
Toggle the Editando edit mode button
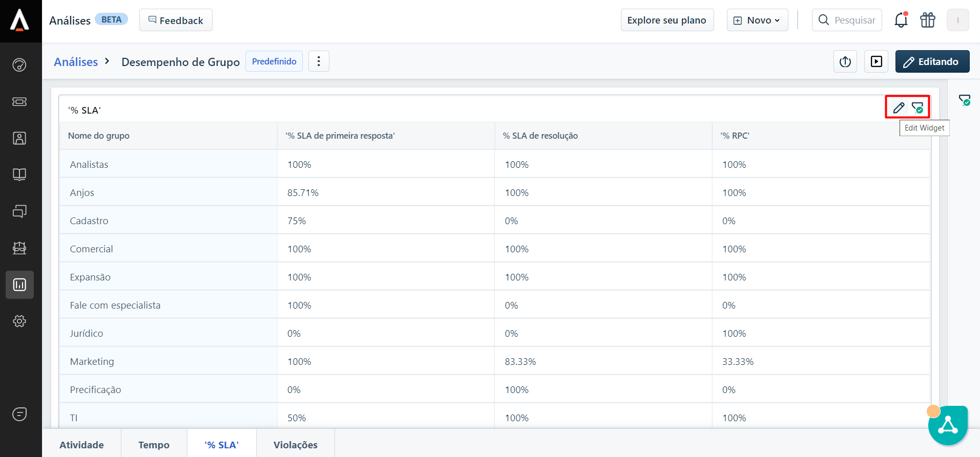[932, 61]
